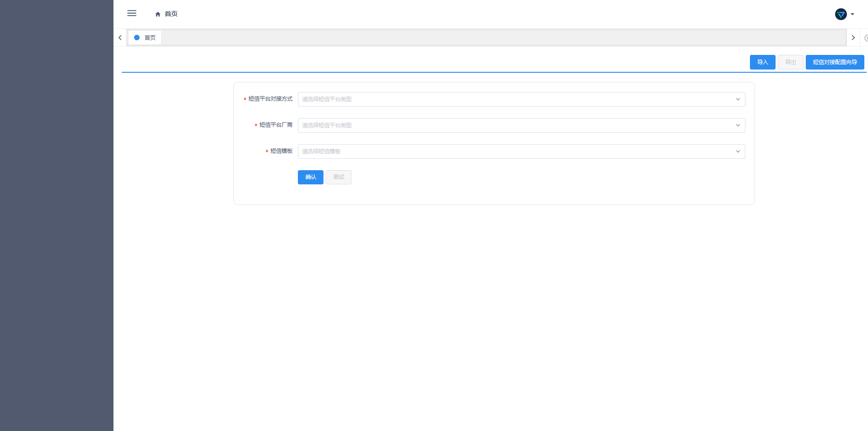Click the 首页 breadcrumb text
Screen dimensions: 868x431
(x=171, y=14)
